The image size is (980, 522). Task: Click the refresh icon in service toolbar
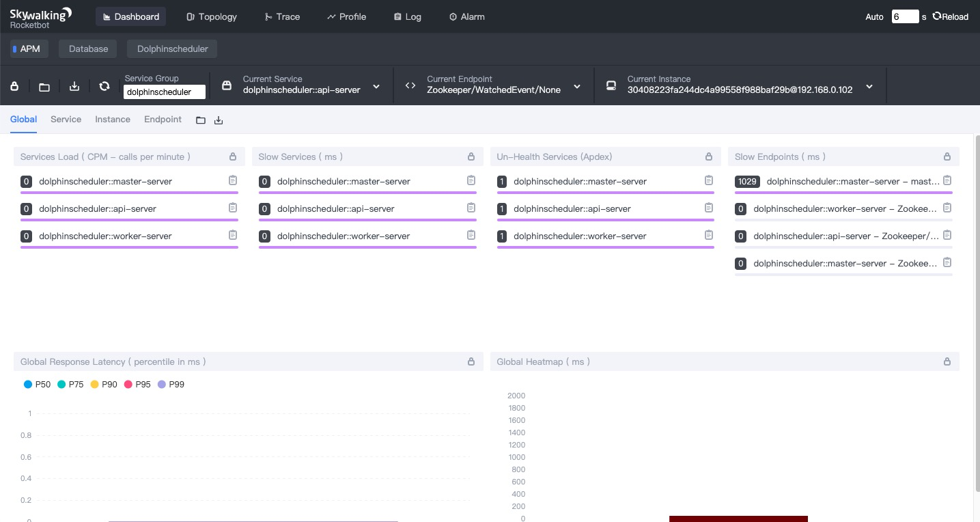pyautogui.click(x=104, y=86)
